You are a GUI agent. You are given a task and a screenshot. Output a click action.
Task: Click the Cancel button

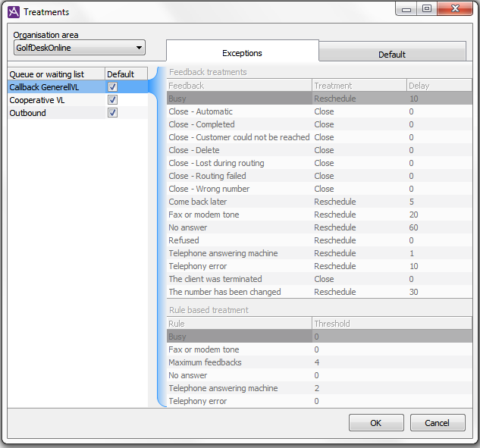(437, 423)
